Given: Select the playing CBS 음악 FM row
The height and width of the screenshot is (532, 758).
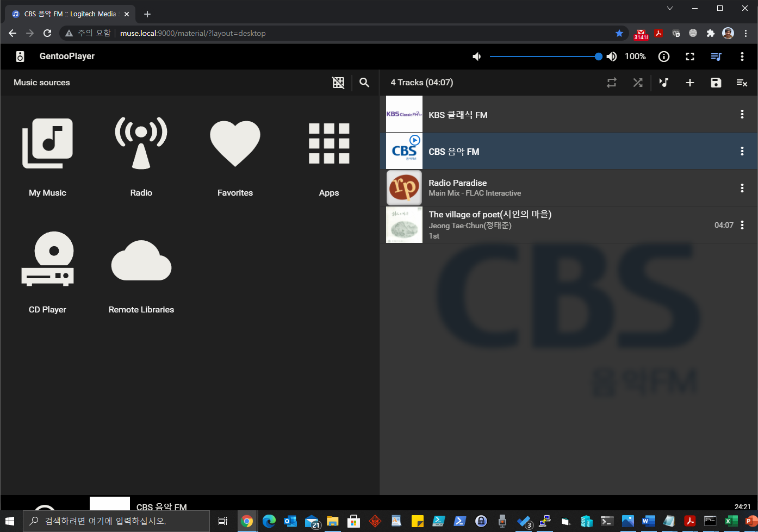Looking at the screenshot, I should [x=569, y=151].
